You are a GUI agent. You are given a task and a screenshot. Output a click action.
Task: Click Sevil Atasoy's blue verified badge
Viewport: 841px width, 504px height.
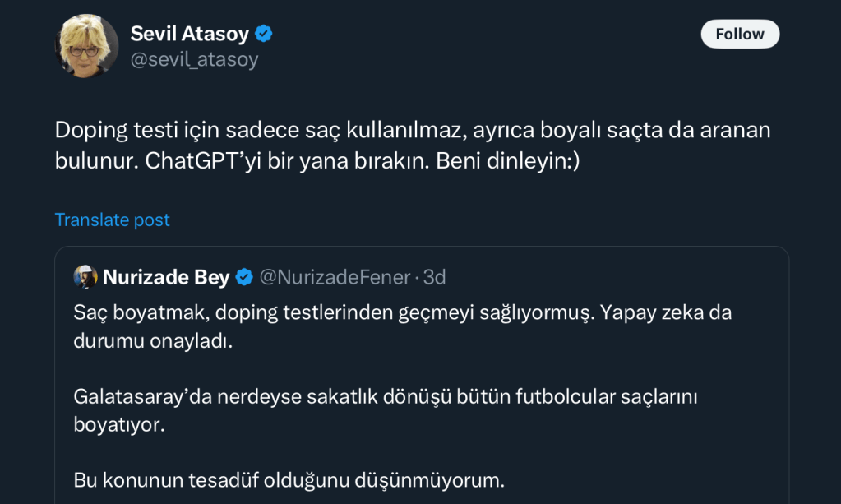264,34
